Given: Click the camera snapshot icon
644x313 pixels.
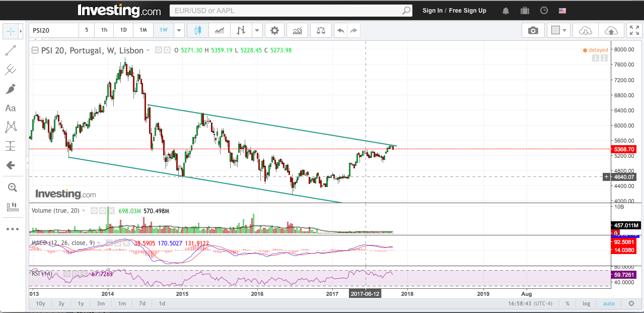Looking at the screenshot, I should click(533, 30).
